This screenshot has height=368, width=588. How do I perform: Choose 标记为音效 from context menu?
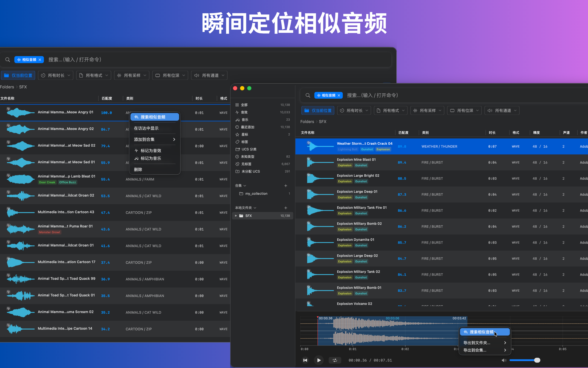155,151
